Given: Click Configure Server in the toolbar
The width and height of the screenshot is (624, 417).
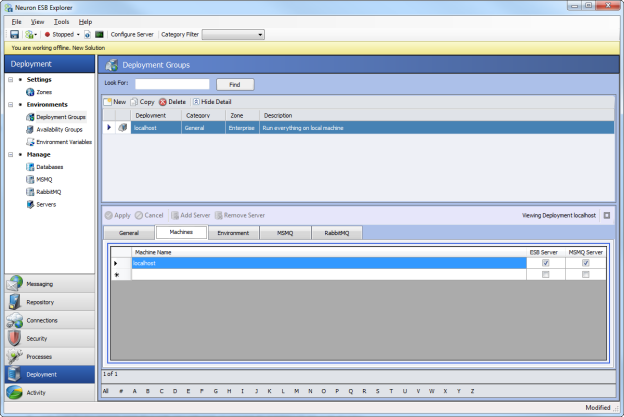Looking at the screenshot, I should click(132, 34).
